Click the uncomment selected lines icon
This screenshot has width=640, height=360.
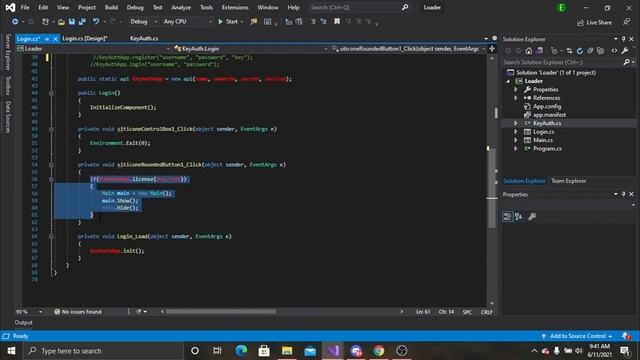[x=323, y=22]
